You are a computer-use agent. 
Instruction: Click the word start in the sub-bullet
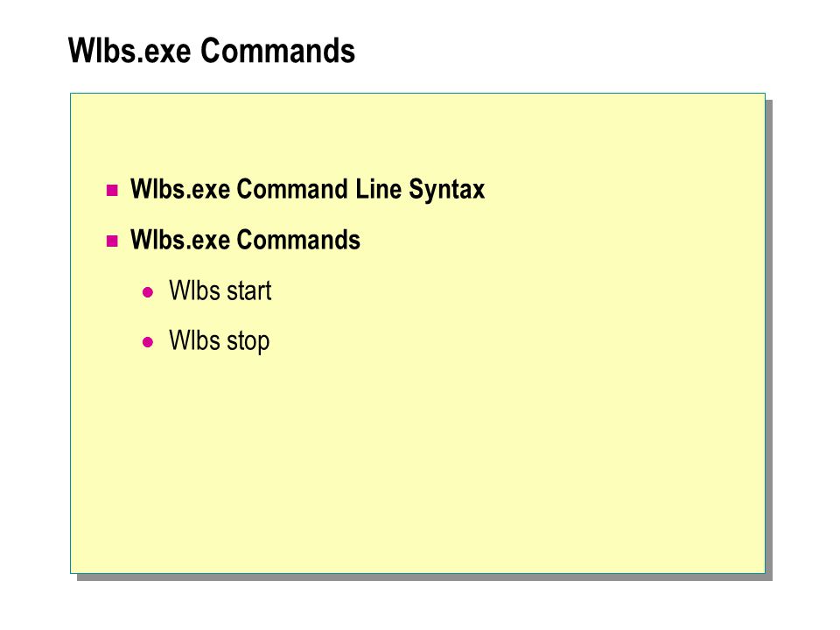pos(249,291)
